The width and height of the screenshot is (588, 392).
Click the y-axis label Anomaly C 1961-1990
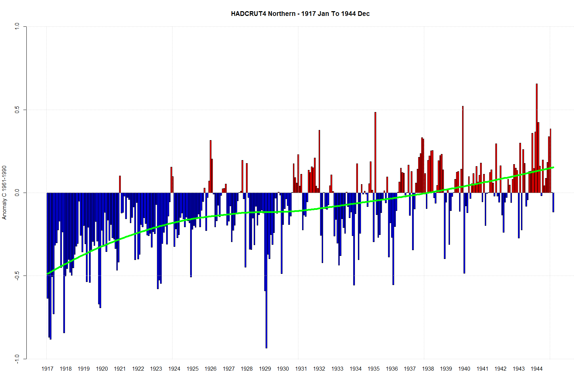coord(4,193)
